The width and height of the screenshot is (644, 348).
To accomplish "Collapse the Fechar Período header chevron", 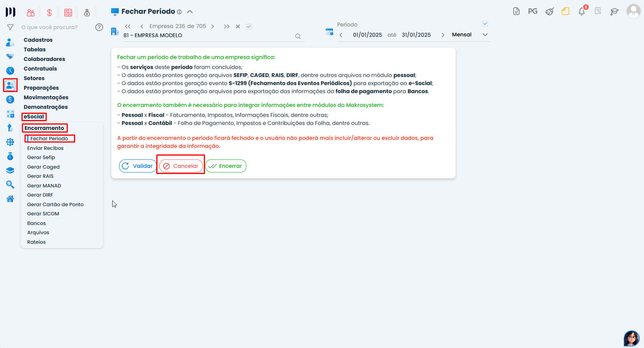I will coord(190,12).
